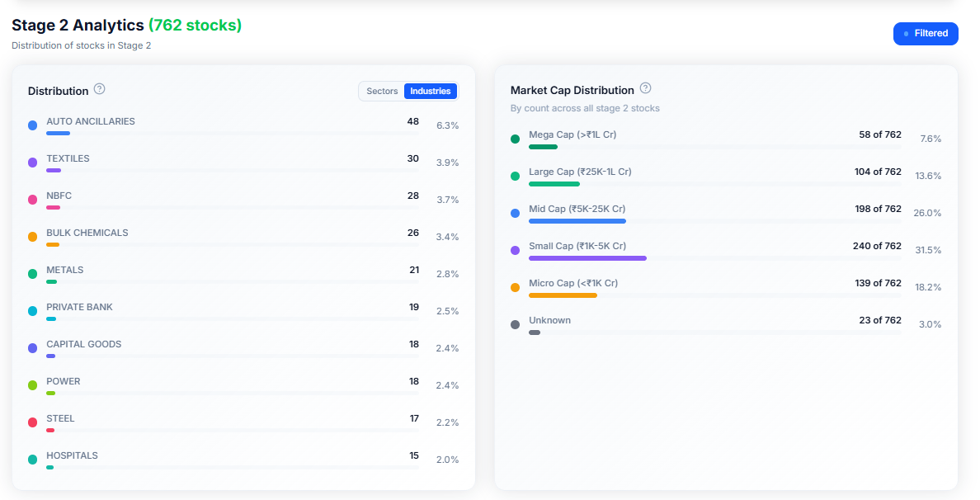Click the Mid Cap (₹5K-25K Cr) label
This screenshot has height=500, width=980.
pyautogui.click(x=577, y=209)
